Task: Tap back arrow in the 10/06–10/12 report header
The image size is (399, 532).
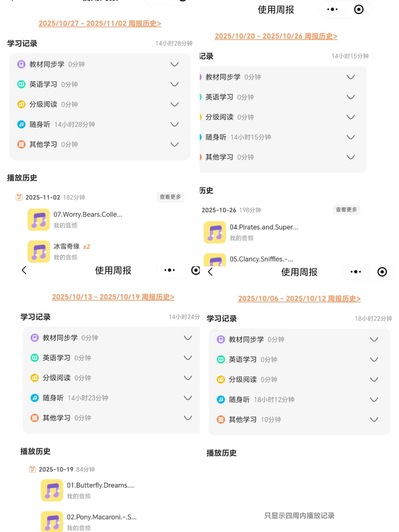Action: pyautogui.click(x=210, y=272)
